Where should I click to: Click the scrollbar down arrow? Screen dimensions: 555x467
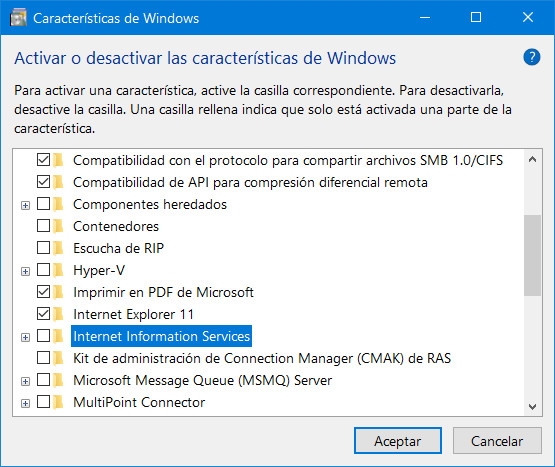(x=532, y=406)
